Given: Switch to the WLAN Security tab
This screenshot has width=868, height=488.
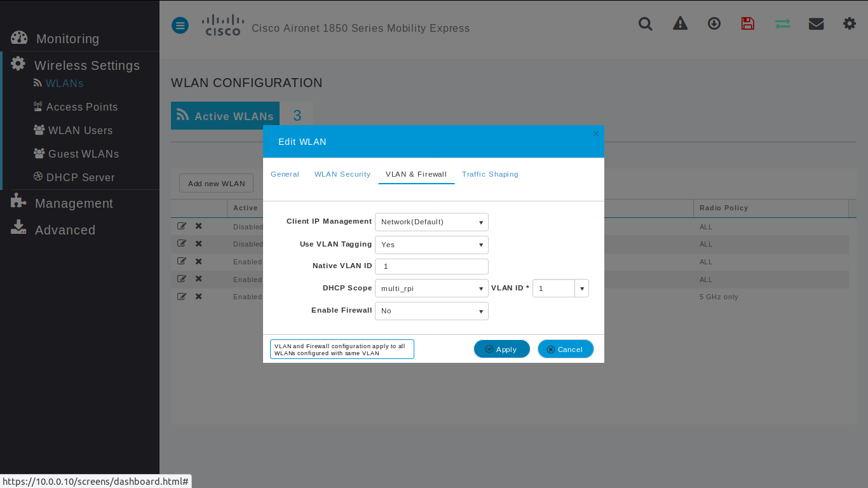Looking at the screenshot, I should point(342,174).
